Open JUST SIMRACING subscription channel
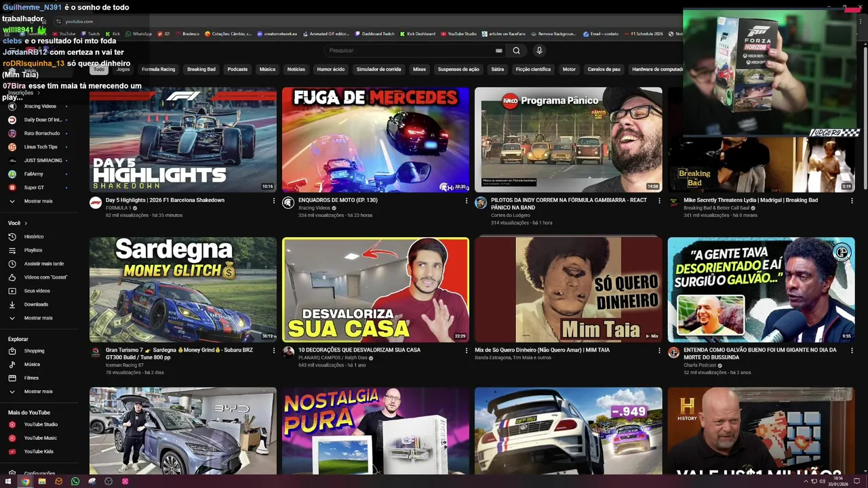This screenshot has width=868, height=488. pos(43,161)
